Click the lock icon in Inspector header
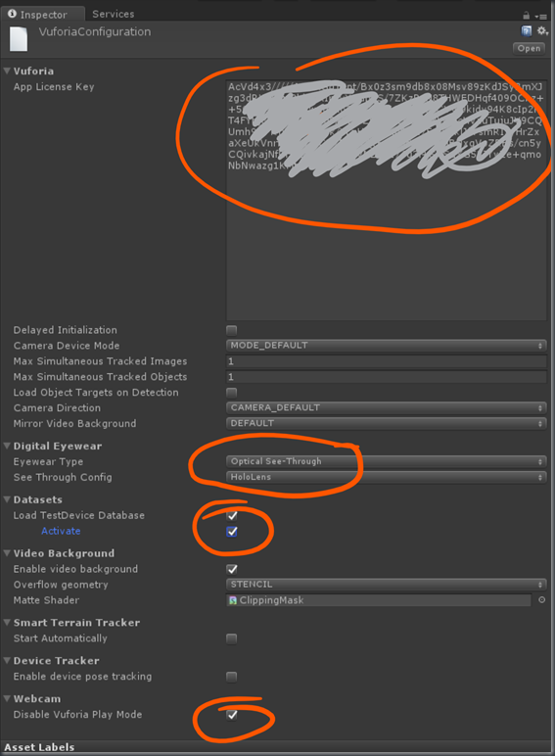Screen dimensions: 555x756 click(x=526, y=16)
